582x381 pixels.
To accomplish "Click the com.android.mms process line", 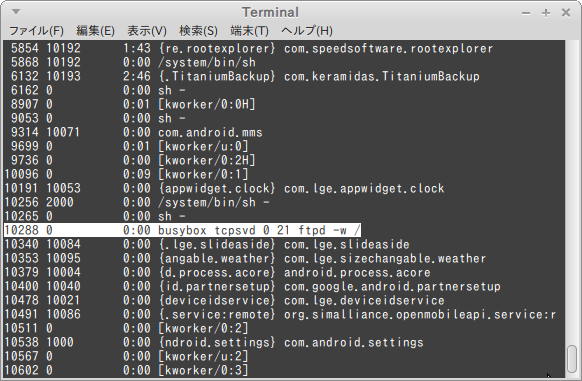I will (133, 132).
